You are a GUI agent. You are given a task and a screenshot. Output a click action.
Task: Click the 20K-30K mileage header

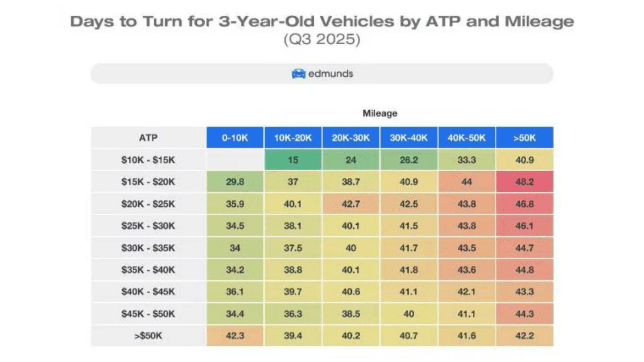[x=351, y=138]
